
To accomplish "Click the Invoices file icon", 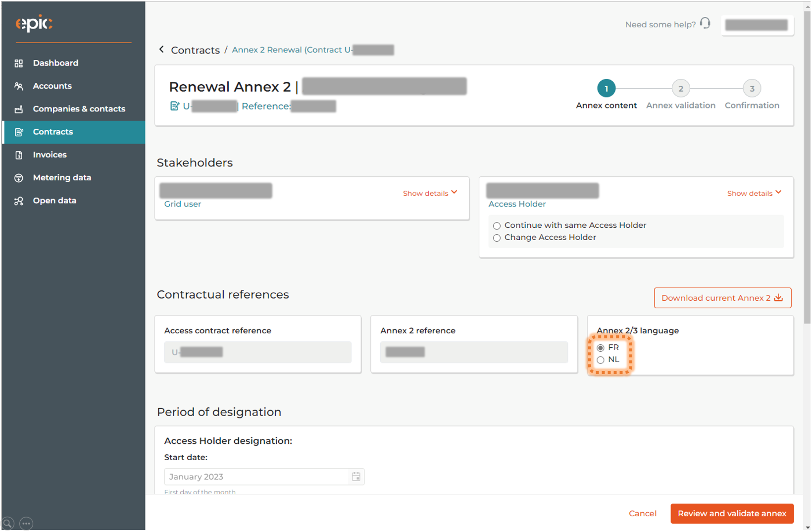I will (x=19, y=155).
